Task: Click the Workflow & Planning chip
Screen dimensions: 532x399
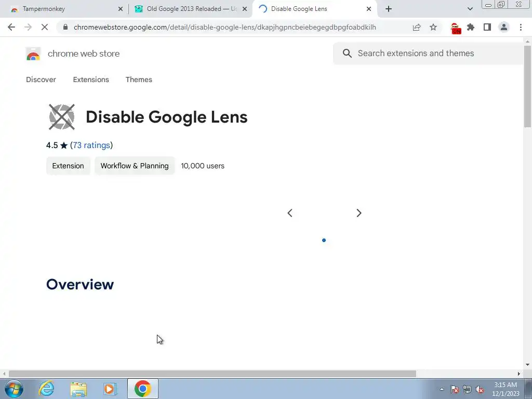Action: click(135, 166)
